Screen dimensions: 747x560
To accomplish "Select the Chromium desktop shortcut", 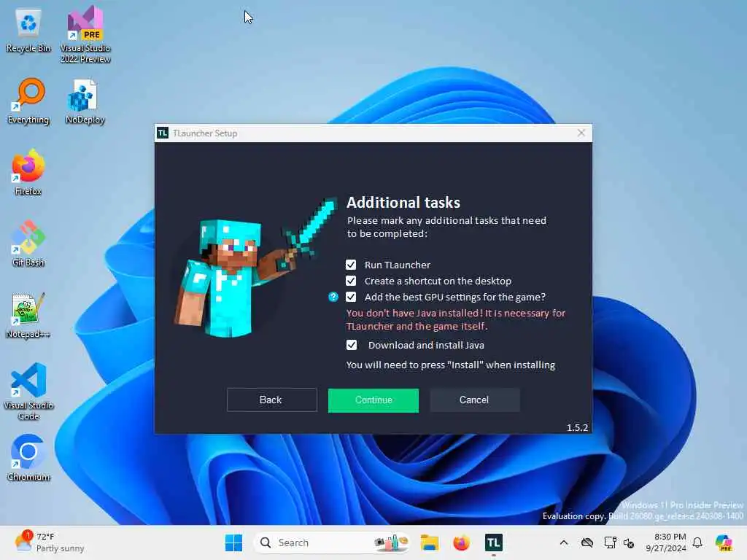I will pyautogui.click(x=28, y=458).
